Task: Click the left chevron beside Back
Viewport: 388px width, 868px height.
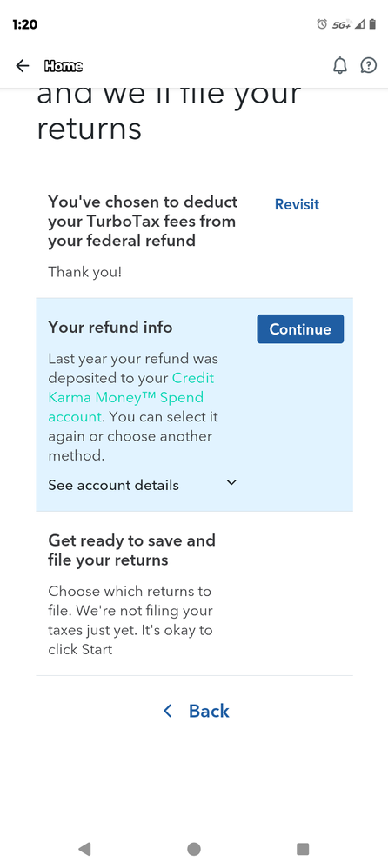Action: tap(167, 711)
